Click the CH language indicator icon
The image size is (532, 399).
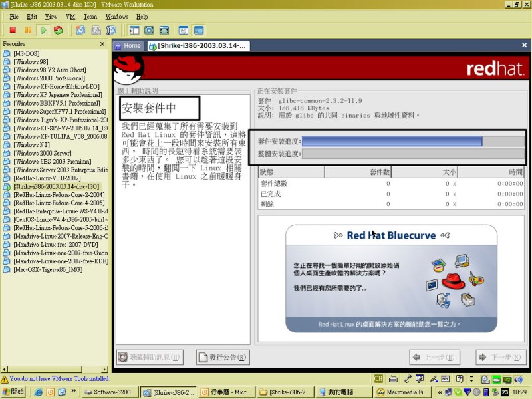[x=378, y=378]
